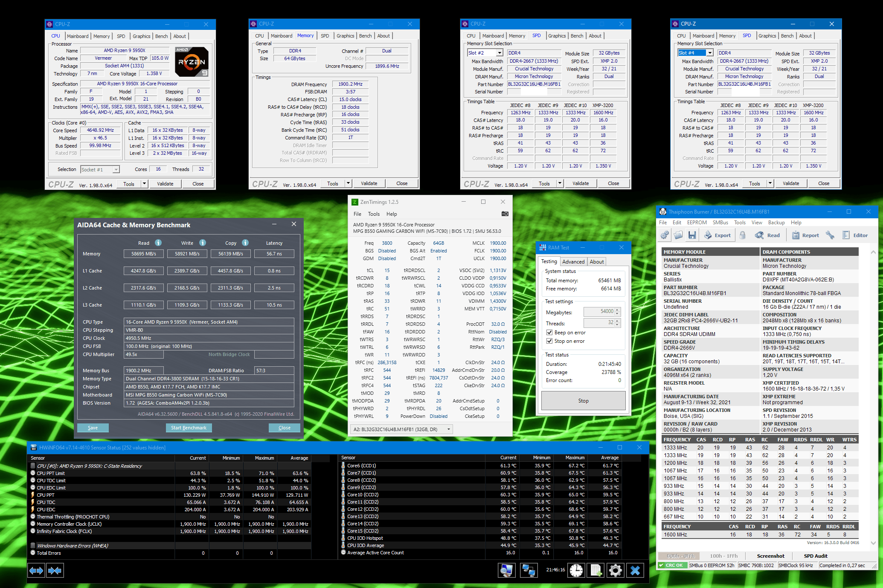
Task: Expand Tools arrow in first CPU-Z window
Action: [x=144, y=184]
